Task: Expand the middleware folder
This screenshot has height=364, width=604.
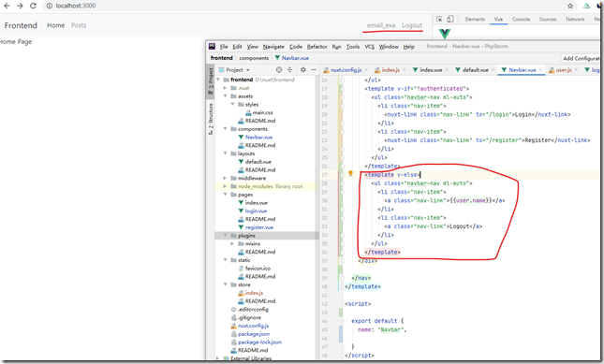Action: pos(225,178)
